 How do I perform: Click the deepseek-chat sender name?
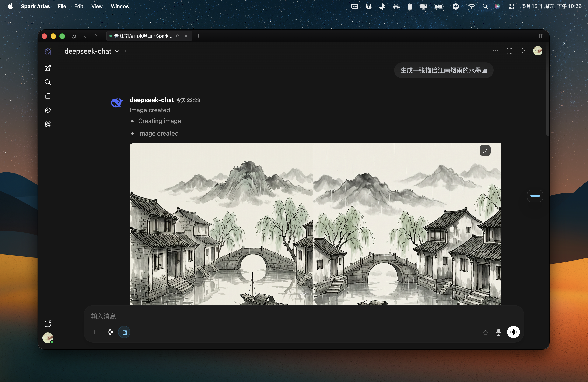[152, 100]
